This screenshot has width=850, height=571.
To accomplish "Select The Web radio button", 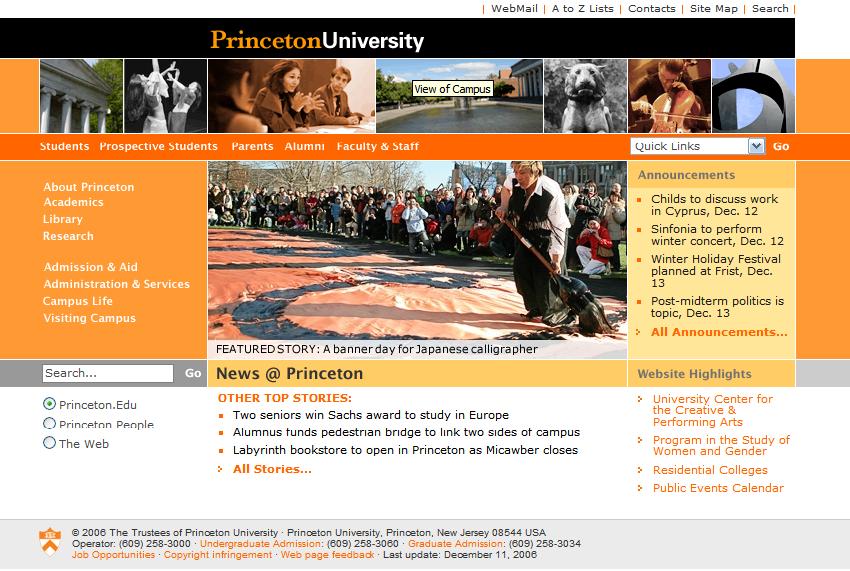I will coord(49,443).
